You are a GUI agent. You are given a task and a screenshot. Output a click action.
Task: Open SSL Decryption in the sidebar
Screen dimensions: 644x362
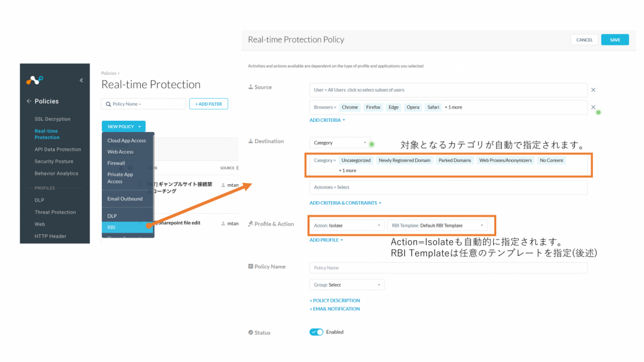click(53, 119)
